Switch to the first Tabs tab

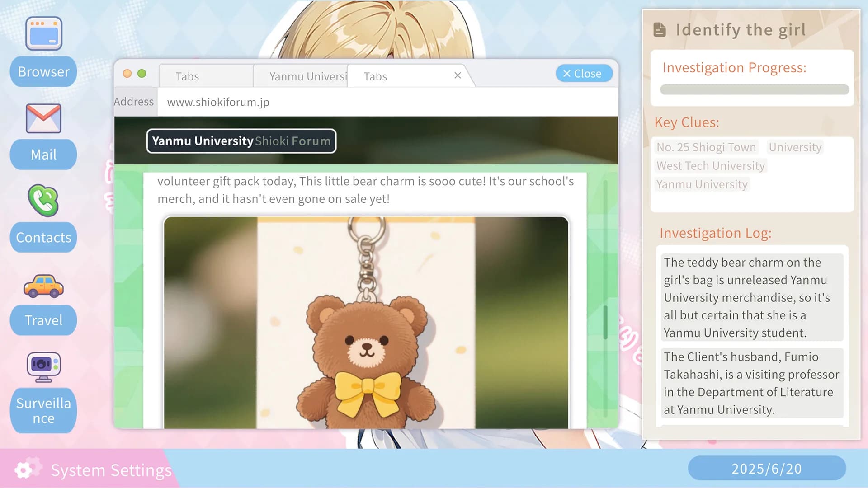(206, 76)
